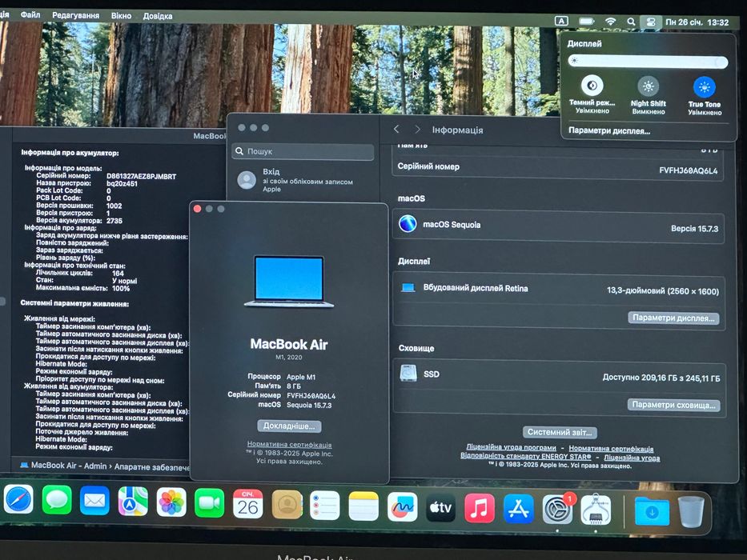
Task: Open App Store from the Dock
Action: [518, 509]
